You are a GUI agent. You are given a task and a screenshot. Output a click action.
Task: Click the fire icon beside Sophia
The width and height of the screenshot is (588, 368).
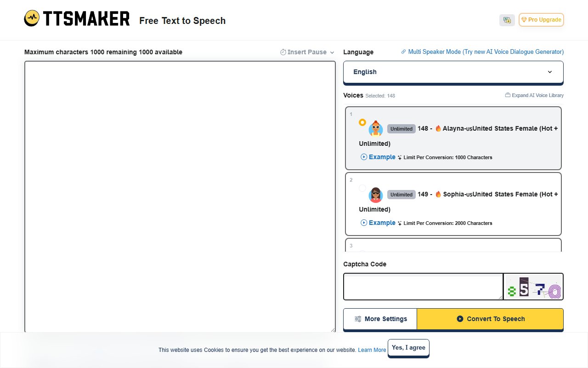[438, 194]
